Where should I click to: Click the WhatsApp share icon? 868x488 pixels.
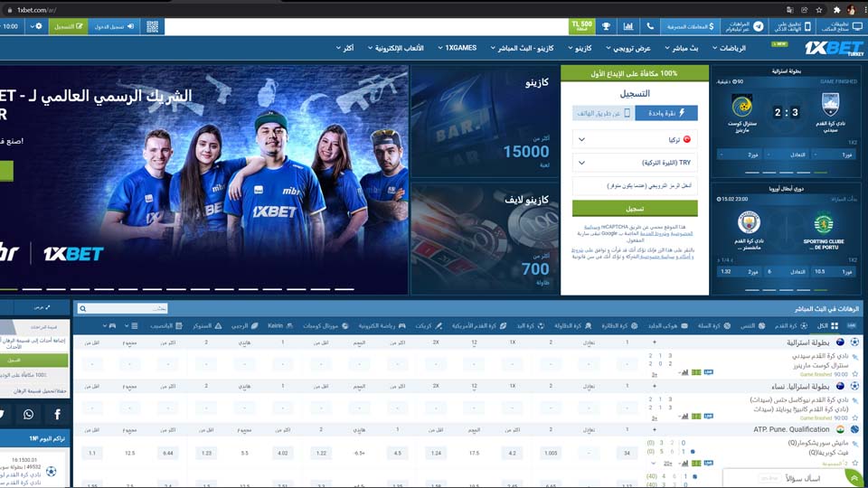point(28,415)
